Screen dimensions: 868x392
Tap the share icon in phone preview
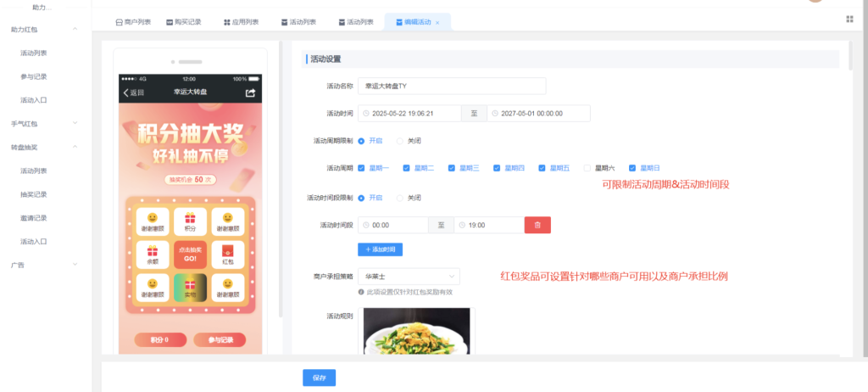250,92
